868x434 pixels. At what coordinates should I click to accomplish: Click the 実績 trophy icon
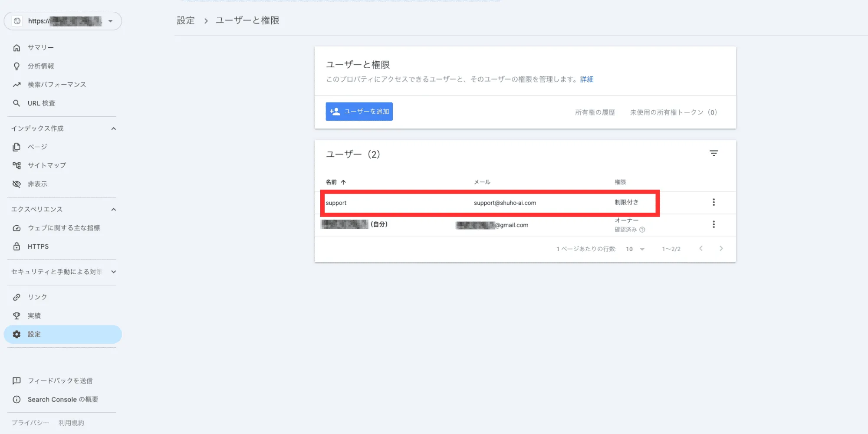[x=16, y=316]
